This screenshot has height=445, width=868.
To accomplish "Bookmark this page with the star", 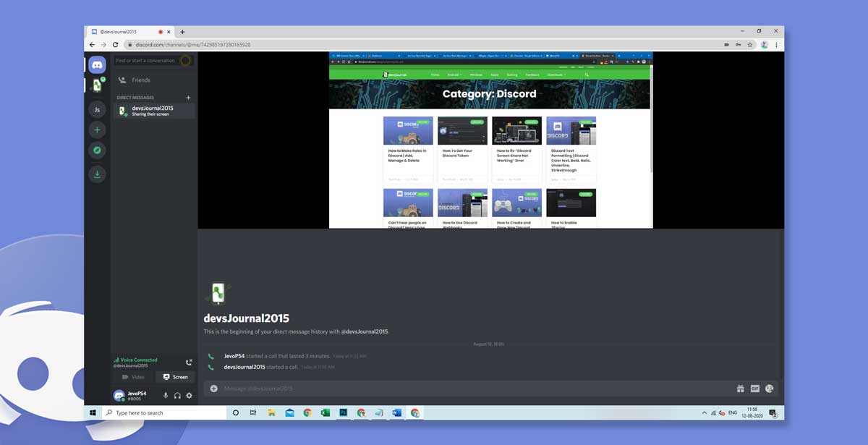I will tap(751, 45).
